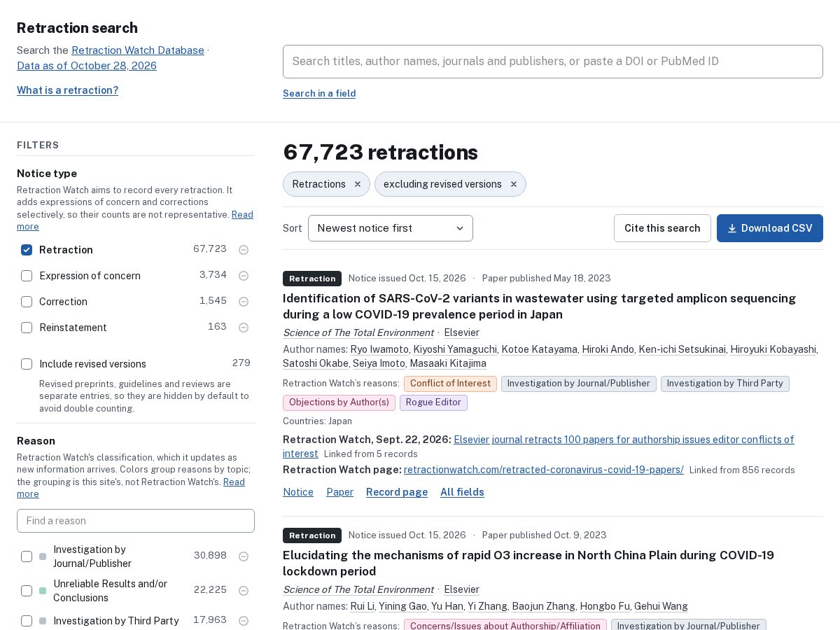Image resolution: width=840 pixels, height=630 pixels.
Task: Check the Correction filter
Action: pyautogui.click(x=27, y=302)
